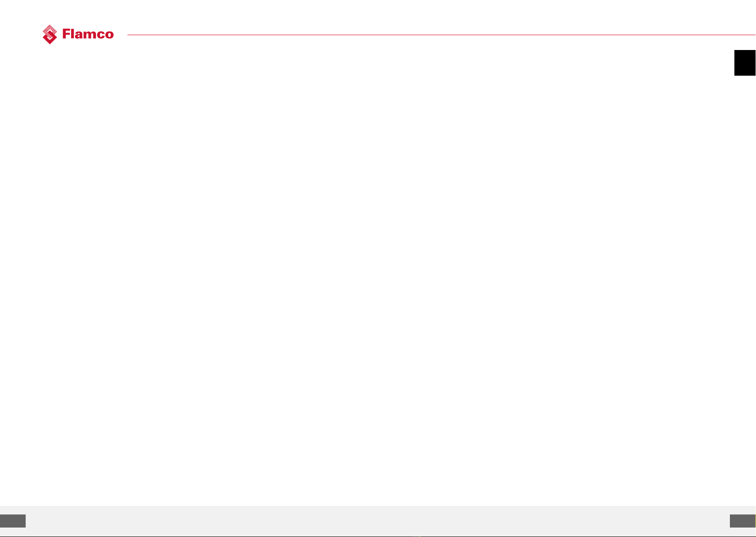Click the white area above the red line

pos(441,17)
